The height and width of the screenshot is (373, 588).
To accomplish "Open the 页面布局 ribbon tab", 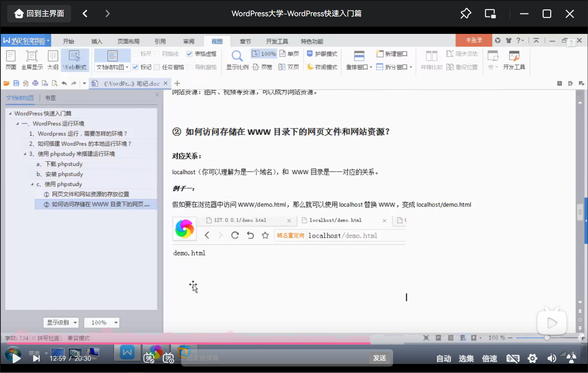I will [x=128, y=41].
